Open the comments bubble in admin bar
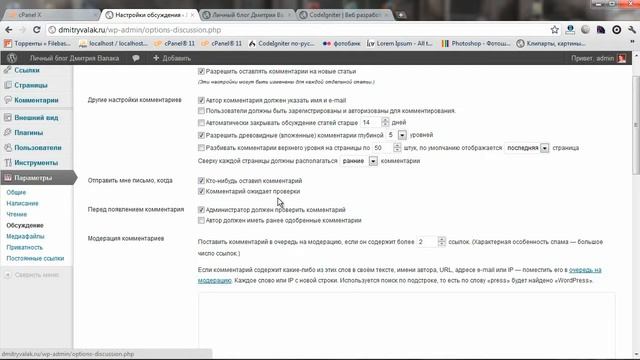640x360 pixels. point(136,58)
